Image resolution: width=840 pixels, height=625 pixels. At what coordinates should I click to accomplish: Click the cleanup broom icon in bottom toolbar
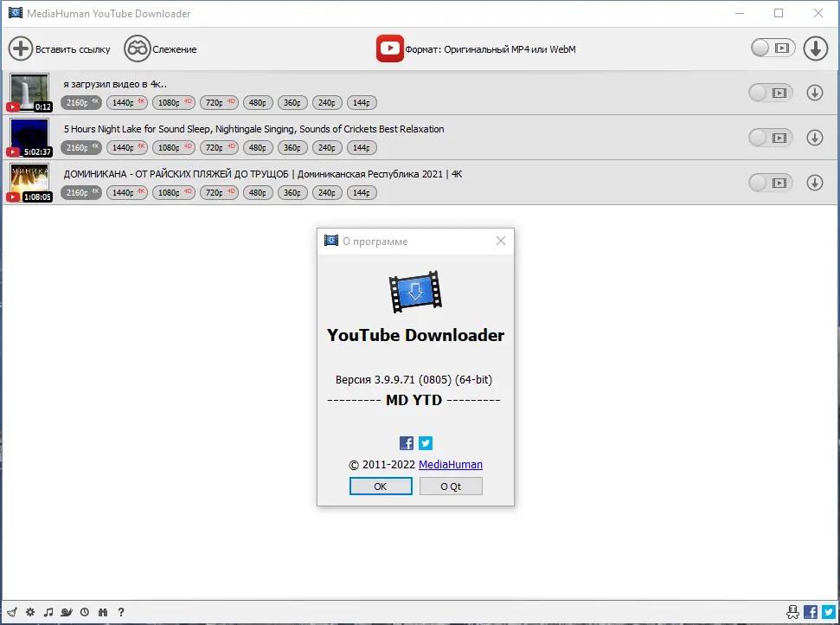point(12,612)
